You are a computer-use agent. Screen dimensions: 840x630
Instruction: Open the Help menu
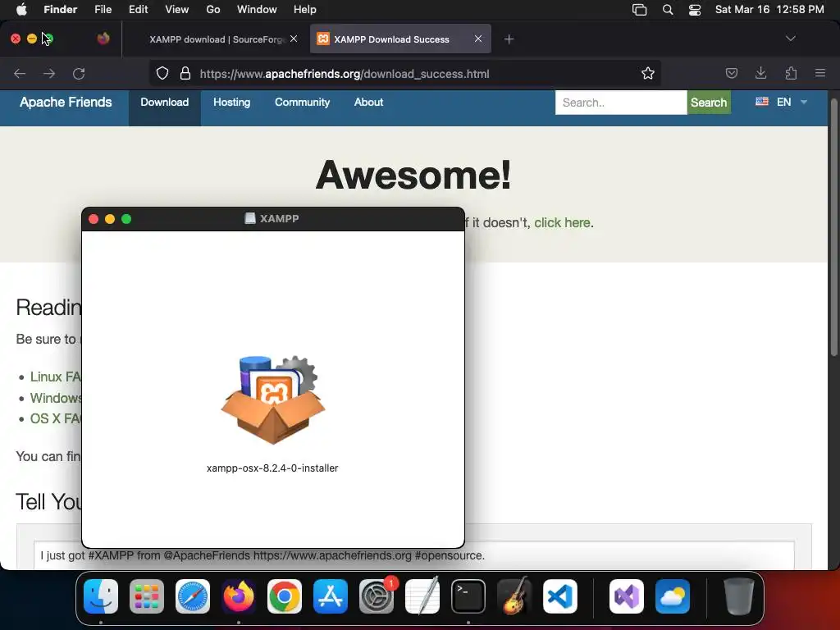click(305, 10)
